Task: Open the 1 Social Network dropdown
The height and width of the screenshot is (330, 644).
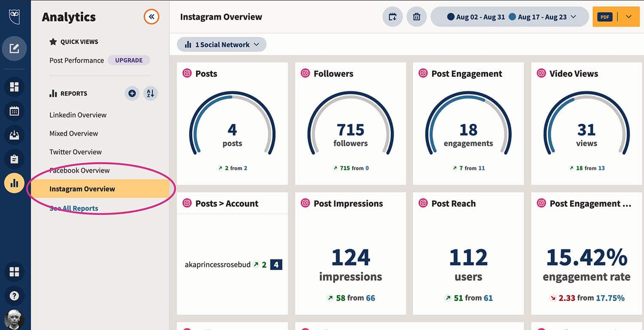Action: pyautogui.click(x=222, y=44)
